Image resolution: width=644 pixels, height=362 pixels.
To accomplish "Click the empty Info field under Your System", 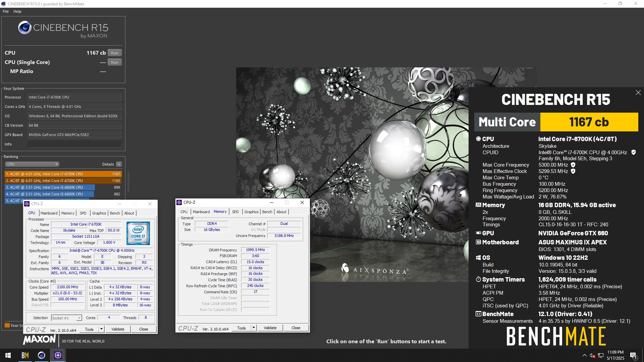I will pos(74,144).
